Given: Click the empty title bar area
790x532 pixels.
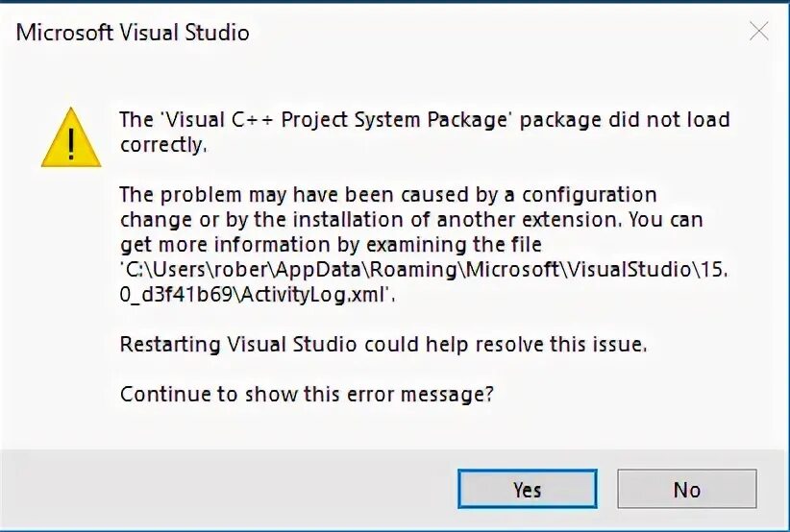Looking at the screenshot, I should coord(481,33).
